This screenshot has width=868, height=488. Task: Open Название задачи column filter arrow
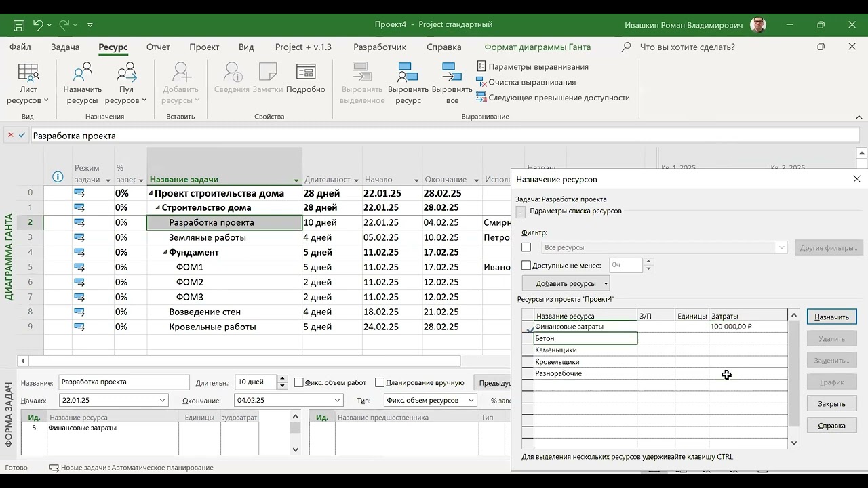click(296, 180)
